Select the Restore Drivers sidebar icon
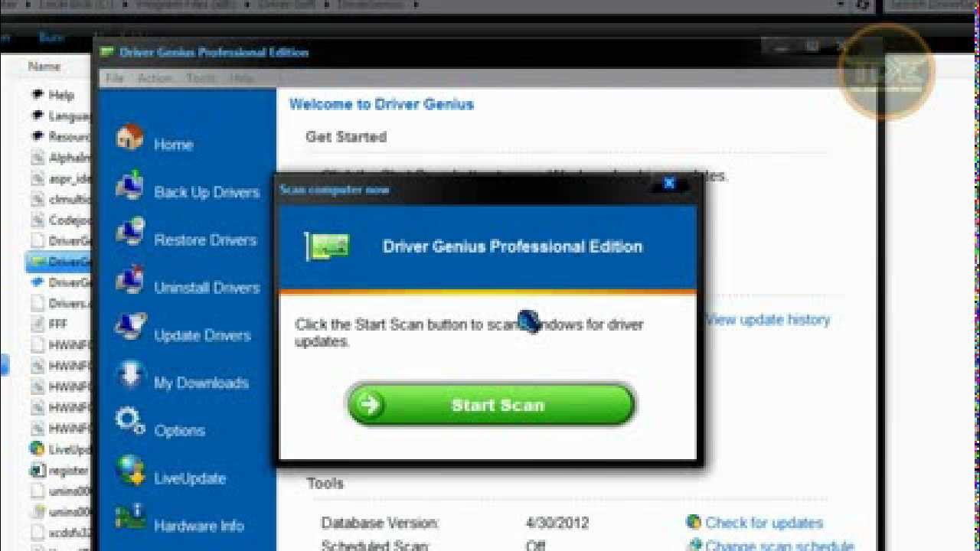This screenshot has height=551, width=980. click(x=130, y=234)
